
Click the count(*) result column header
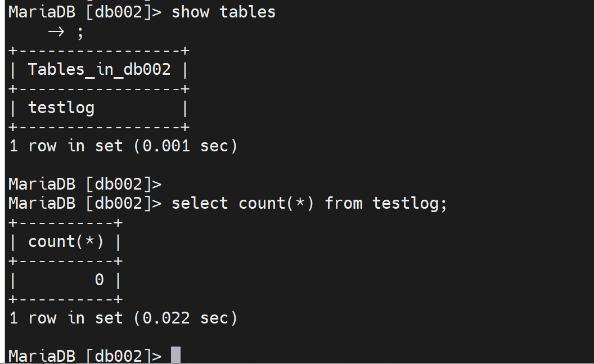[x=66, y=241]
